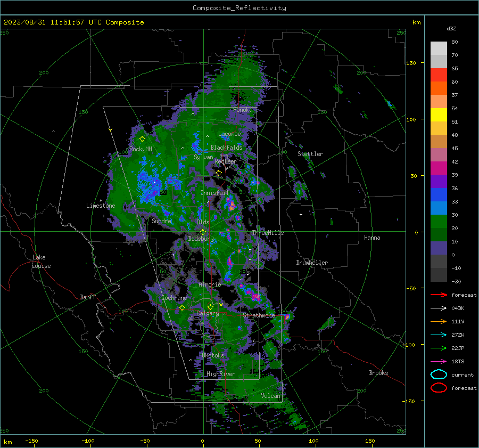Pick the slate 0-10 dBZ swatch
Viewport: 479px width, 448px height.
pos(439,248)
